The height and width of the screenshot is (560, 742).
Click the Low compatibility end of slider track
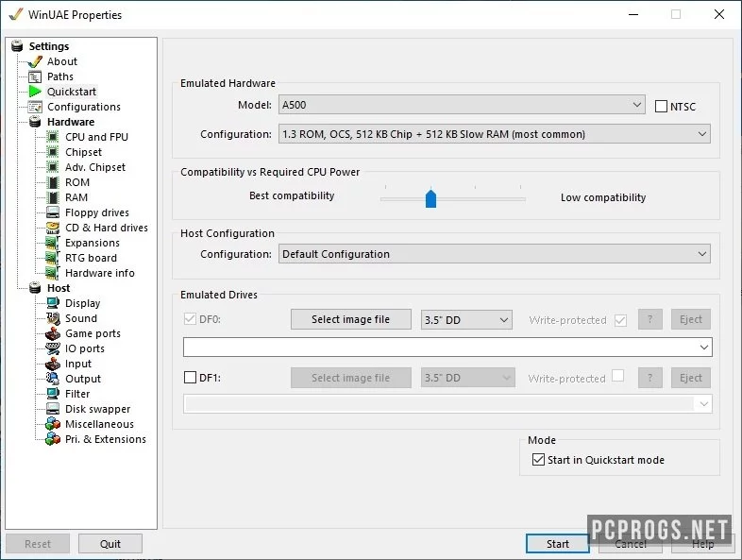coord(520,199)
